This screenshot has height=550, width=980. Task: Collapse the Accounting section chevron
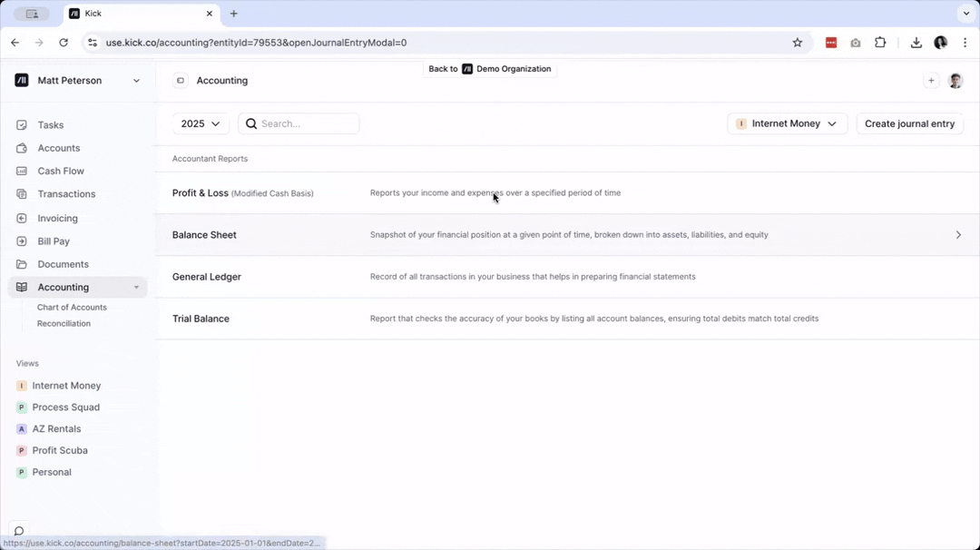[x=136, y=287]
